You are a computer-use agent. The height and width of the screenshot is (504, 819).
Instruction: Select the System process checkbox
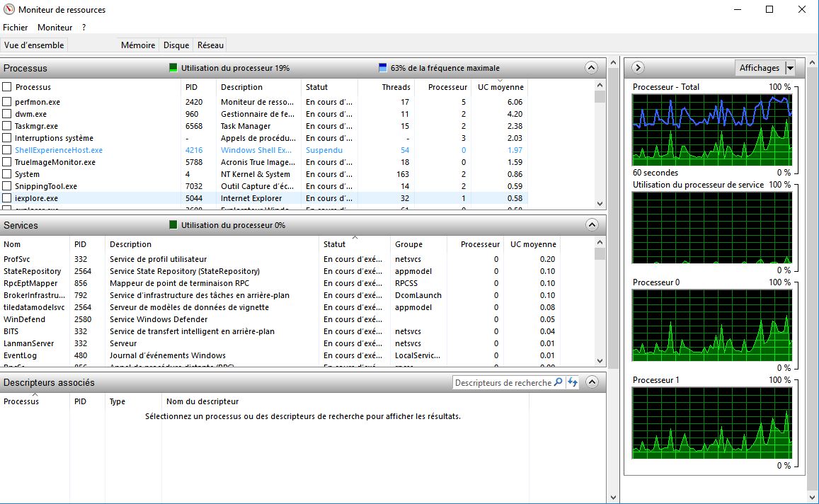(x=7, y=173)
